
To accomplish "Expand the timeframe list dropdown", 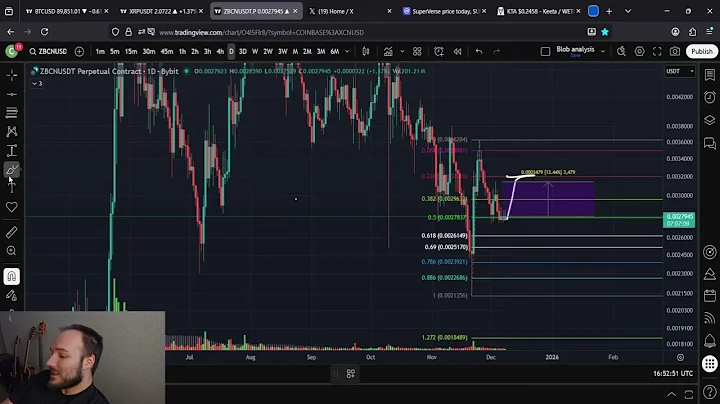I will [x=347, y=51].
